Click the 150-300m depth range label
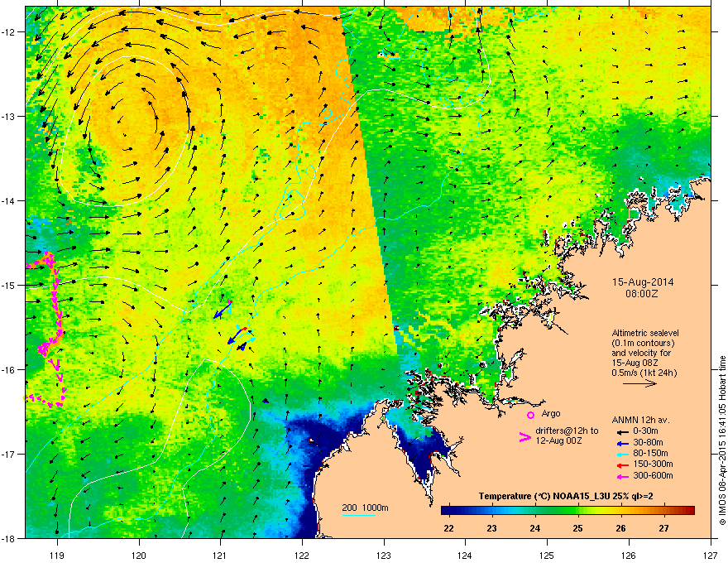Viewport: 728px width, 563px height. click(654, 464)
